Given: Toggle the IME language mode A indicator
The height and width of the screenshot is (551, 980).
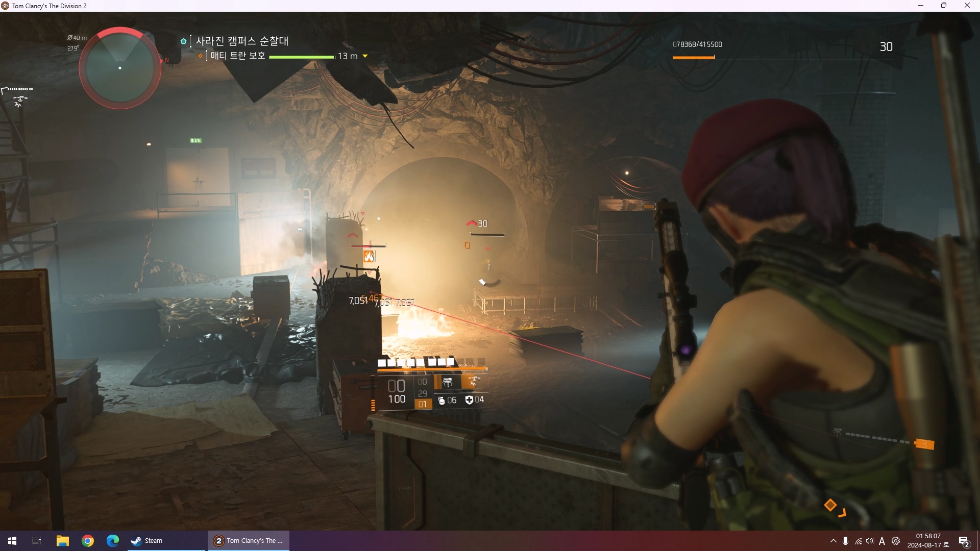Looking at the screenshot, I should pyautogui.click(x=882, y=541).
